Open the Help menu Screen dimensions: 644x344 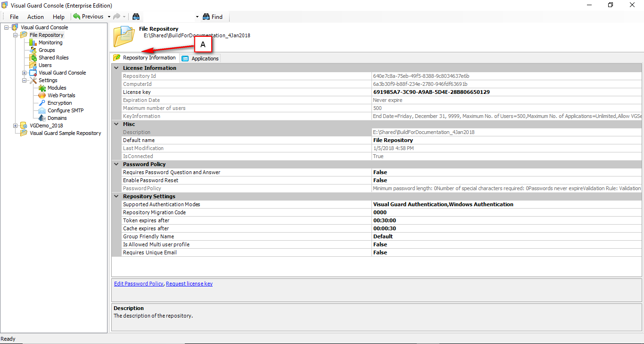[x=58, y=17]
